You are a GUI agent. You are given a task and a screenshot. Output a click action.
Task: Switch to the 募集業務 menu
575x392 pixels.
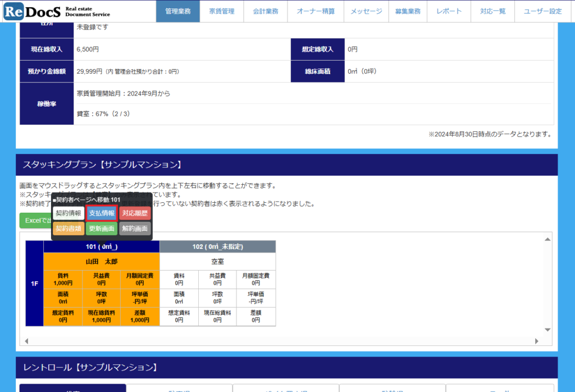(x=408, y=11)
